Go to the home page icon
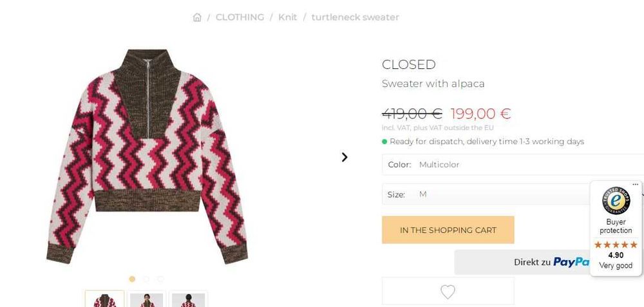The height and width of the screenshot is (307, 644). click(197, 17)
